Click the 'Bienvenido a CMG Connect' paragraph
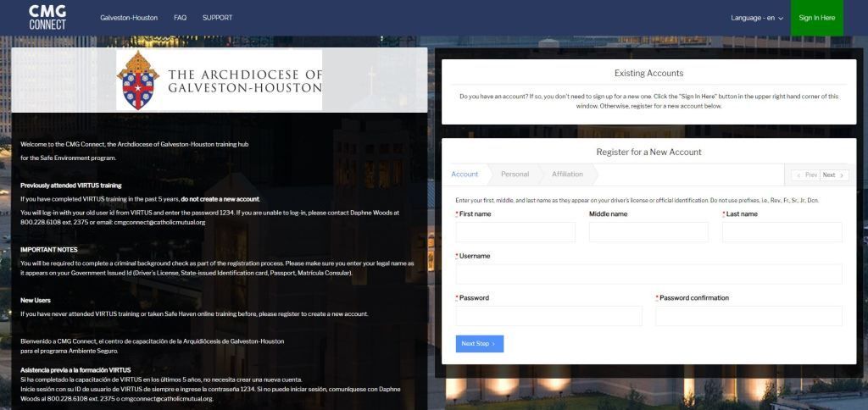This screenshot has height=410, width=868. (x=153, y=346)
